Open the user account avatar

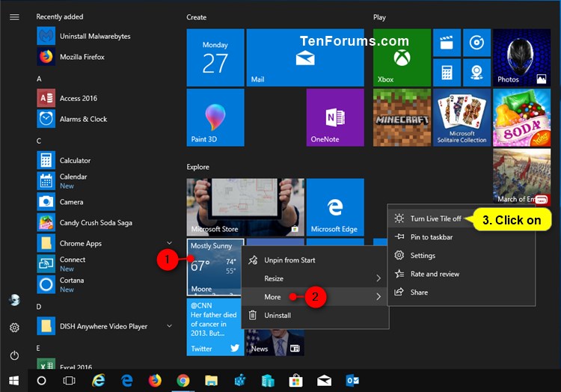coord(14,300)
